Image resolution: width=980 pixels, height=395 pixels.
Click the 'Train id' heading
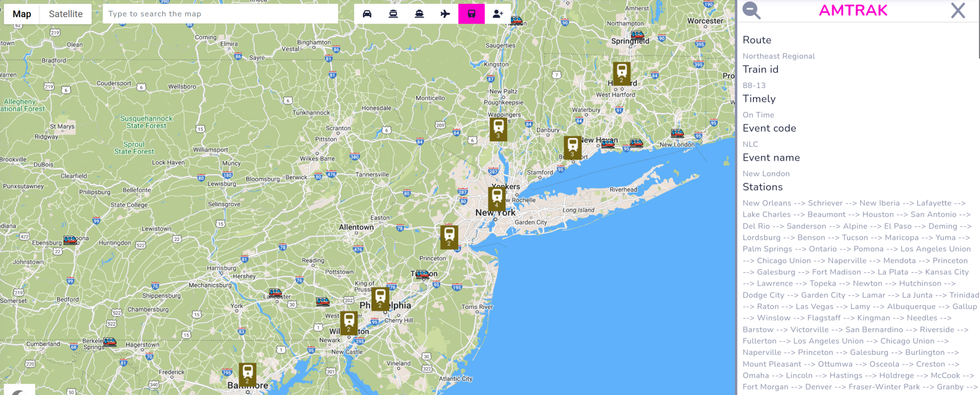760,69
